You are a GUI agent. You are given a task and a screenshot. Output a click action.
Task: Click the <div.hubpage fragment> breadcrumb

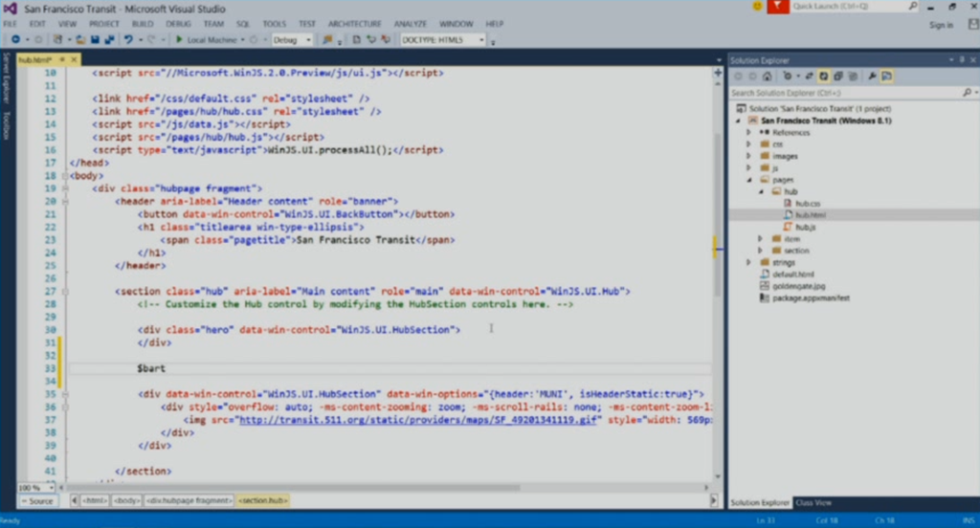tap(189, 500)
